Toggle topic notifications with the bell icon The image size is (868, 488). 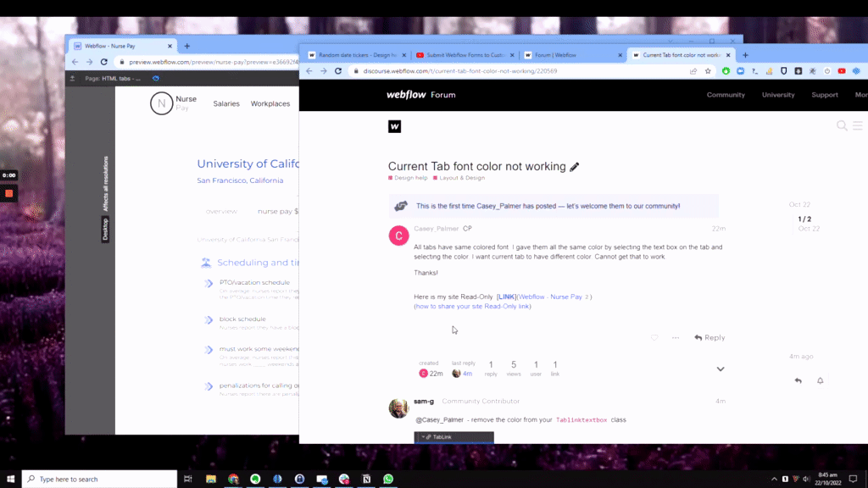tap(820, 381)
